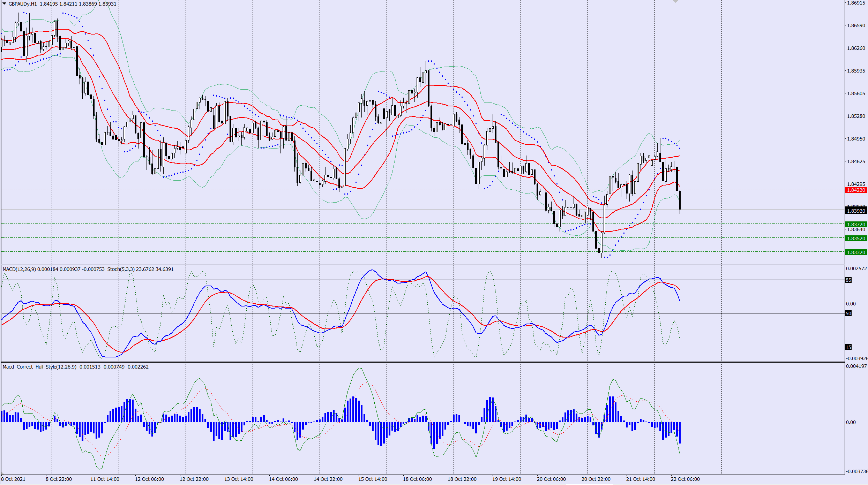Click the 1.86260 price on the scale

pyautogui.click(x=856, y=48)
